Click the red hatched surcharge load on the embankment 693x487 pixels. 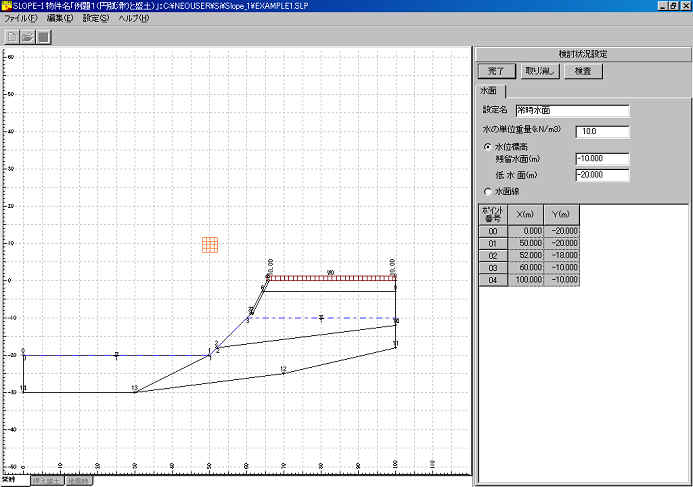coord(332,278)
